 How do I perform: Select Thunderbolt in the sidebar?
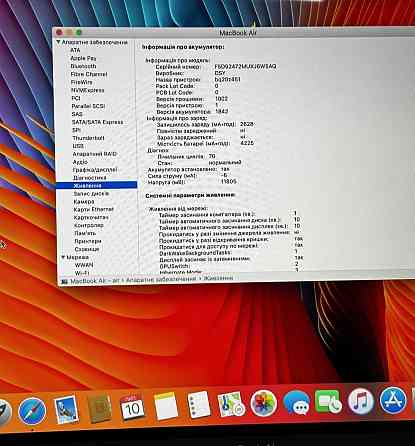(88, 138)
